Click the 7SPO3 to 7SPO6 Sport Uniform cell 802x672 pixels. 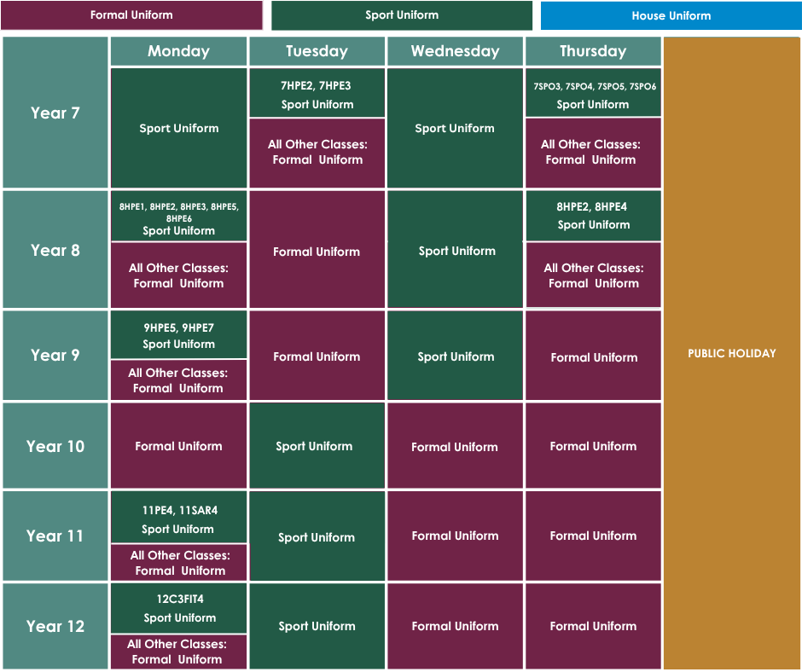click(593, 93)
